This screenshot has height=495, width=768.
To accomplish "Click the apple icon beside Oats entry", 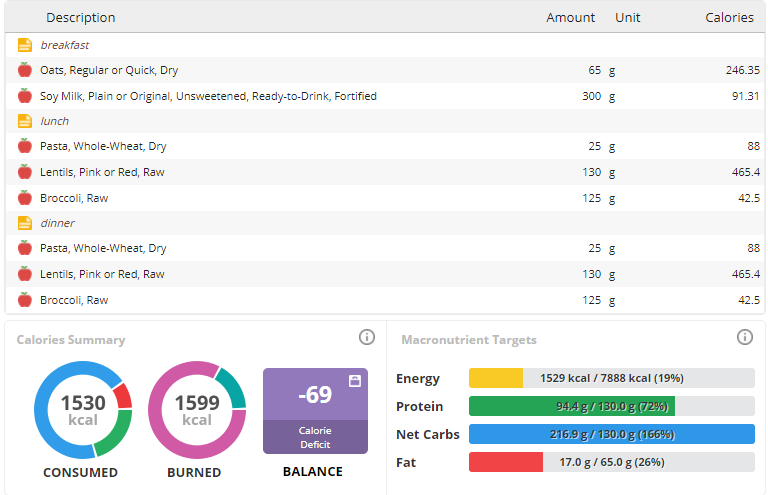I will tap(25, 70).
